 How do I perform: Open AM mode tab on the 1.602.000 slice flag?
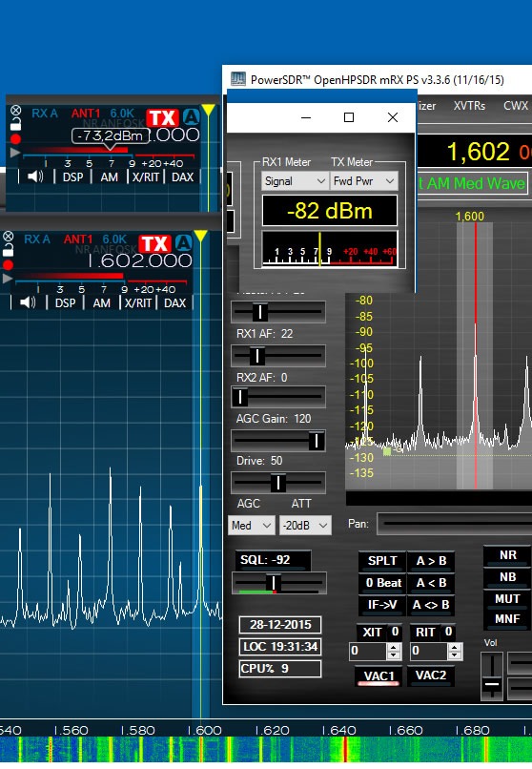point(101,303)
